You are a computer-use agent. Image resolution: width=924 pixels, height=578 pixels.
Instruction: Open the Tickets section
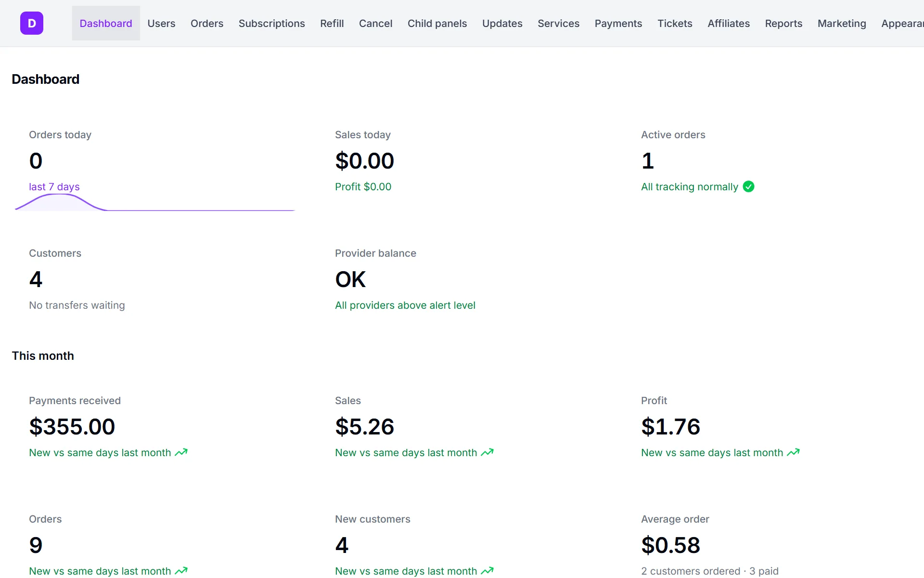[675, 23]
